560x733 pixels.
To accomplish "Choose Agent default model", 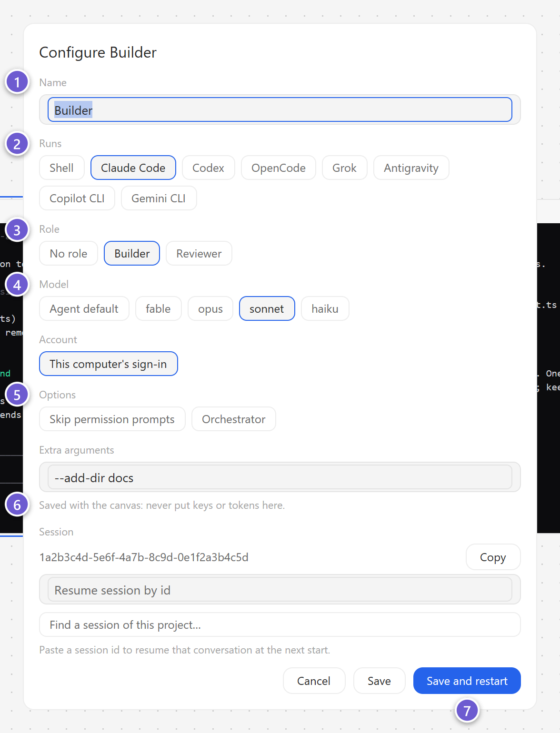I will [84, 309].
